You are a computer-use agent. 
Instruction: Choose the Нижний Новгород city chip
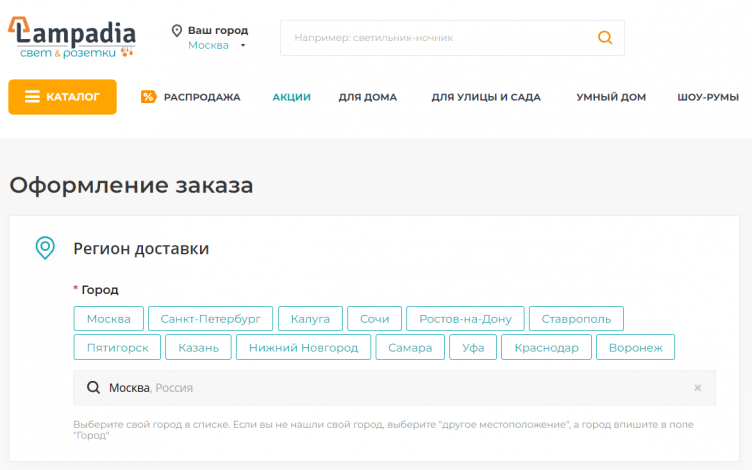(x=303, y=347)
